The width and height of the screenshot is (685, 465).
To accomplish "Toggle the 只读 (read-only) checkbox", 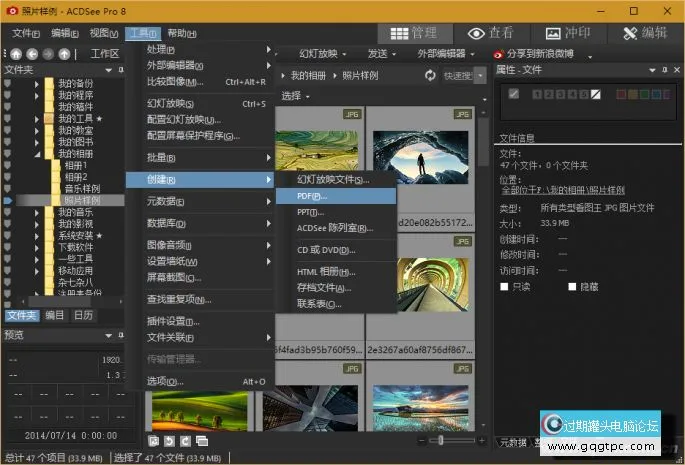I will (505, 286).
